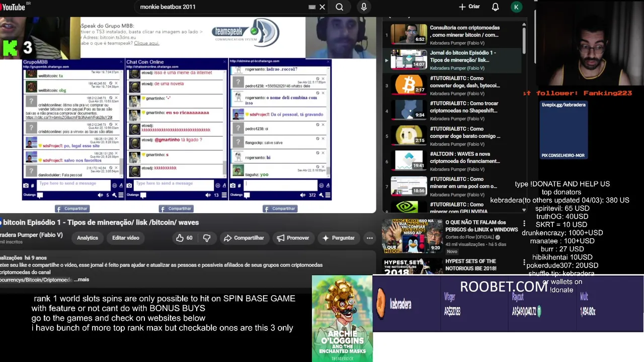644x362 pixels.
Task: Click the camera icon in GrupoMBB chat
Action: tap(26, 186)
